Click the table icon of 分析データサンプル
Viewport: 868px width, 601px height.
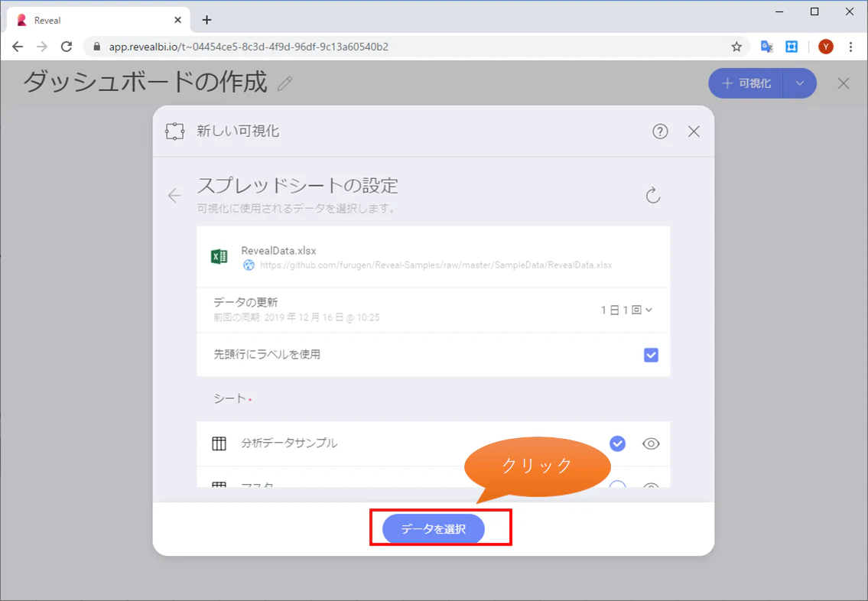tap(219, 443)
